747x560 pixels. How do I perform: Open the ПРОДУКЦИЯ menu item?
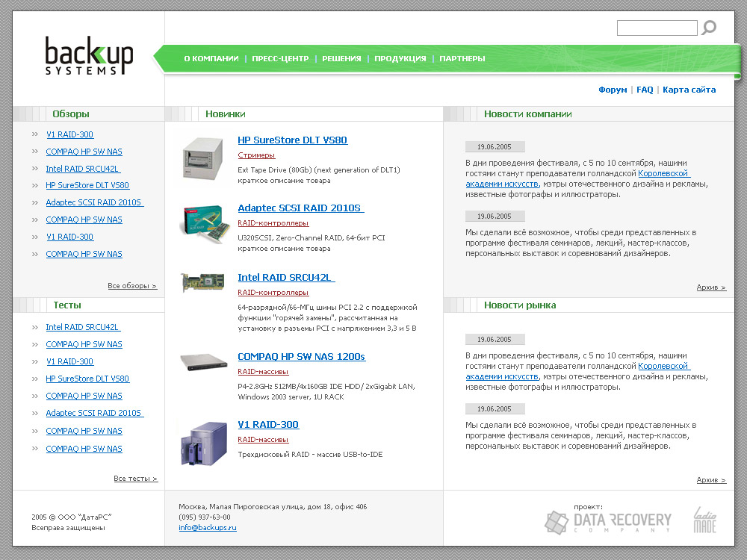(400, 57)
